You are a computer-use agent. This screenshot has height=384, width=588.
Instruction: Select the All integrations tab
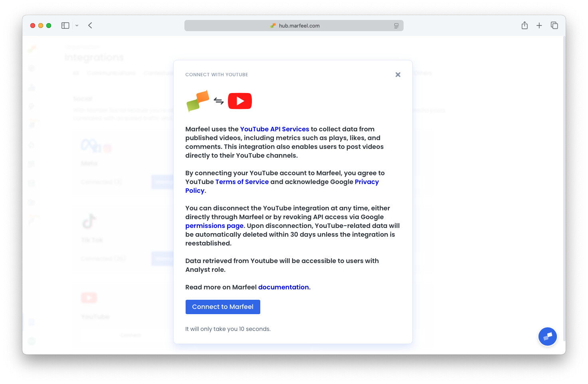point(76,73)
